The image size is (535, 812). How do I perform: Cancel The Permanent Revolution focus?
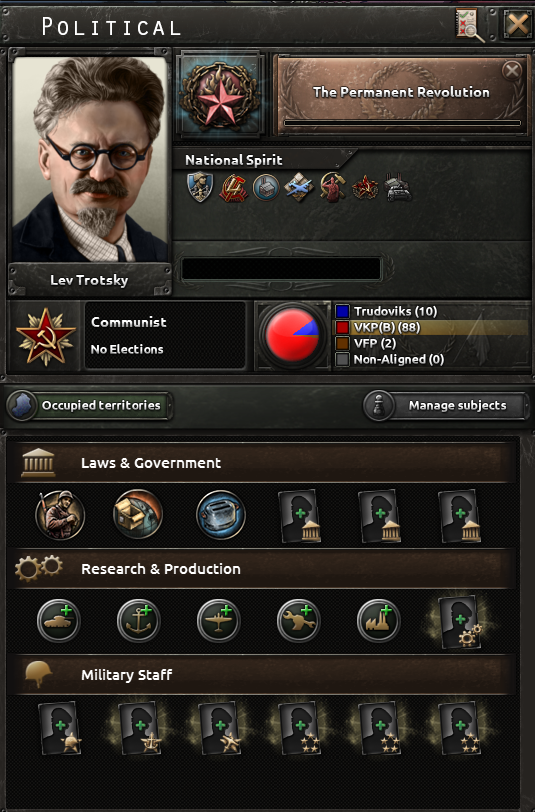click(x=512, y=70)
